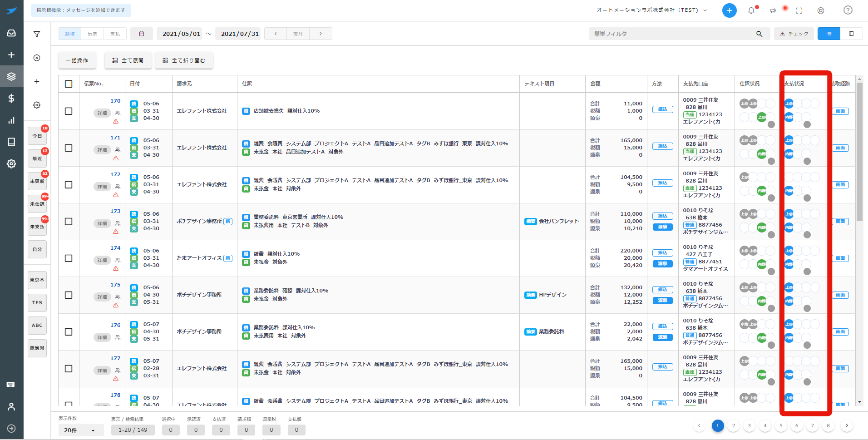The image size is (868, 440).
Task: Click the vertical scrollbar of the table
Action: click(859, 152)
